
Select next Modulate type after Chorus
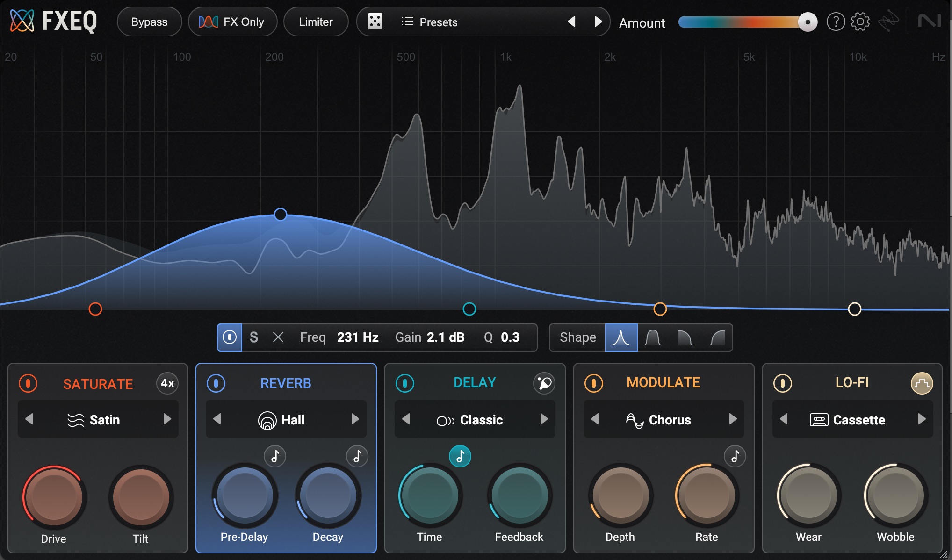733,419
